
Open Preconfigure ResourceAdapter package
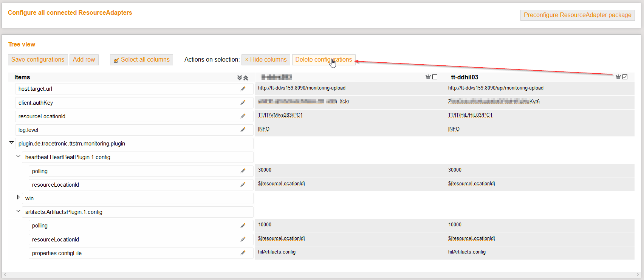pos(577,15)
